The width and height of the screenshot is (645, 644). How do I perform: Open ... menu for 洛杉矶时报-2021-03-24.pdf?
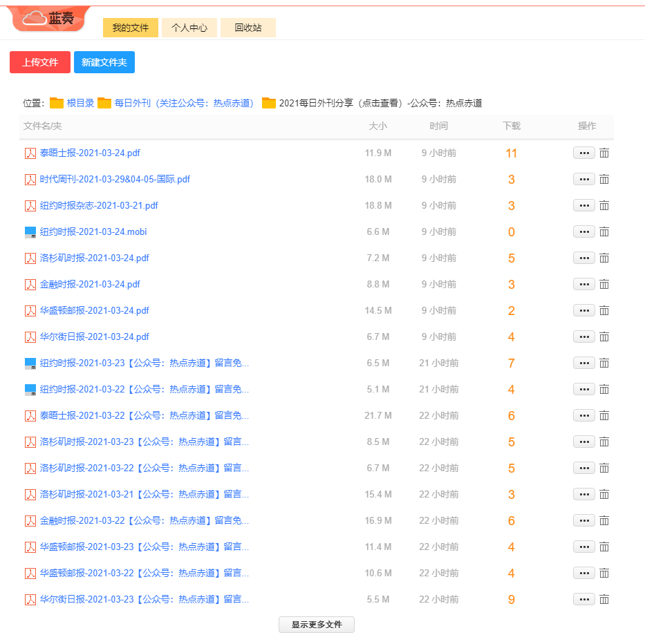(584, 258)
